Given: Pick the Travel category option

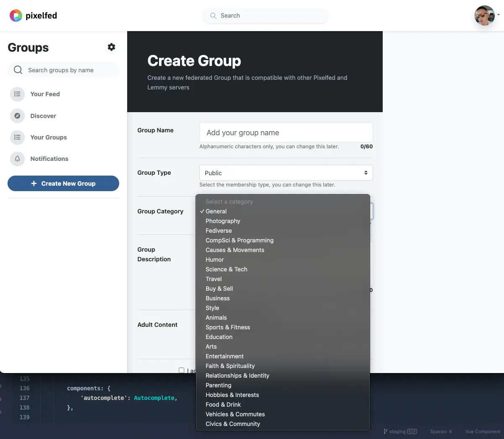Looking at the screenshot, I should 214,279.
